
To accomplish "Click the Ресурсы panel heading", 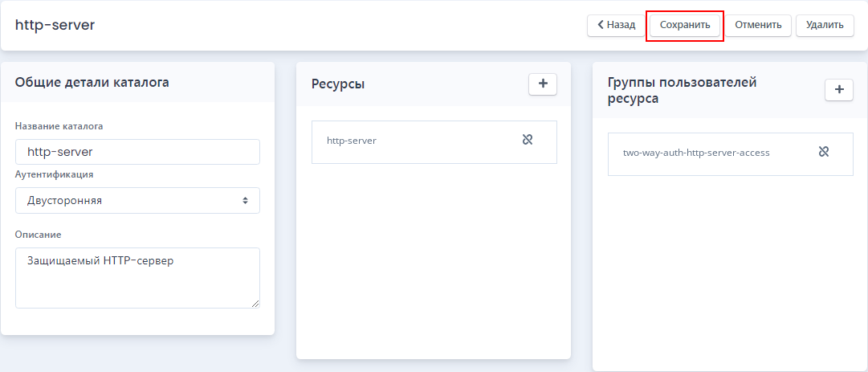I will click(338, 84).
